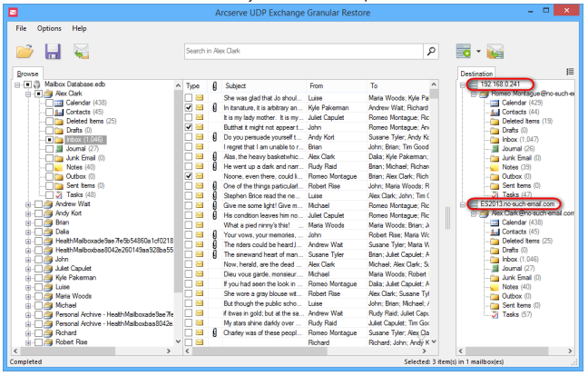This screenshot has height=376, width=588.
Task: Collapse the Alex Clark mailbox node in Browse
Action: tap(28, 94)
